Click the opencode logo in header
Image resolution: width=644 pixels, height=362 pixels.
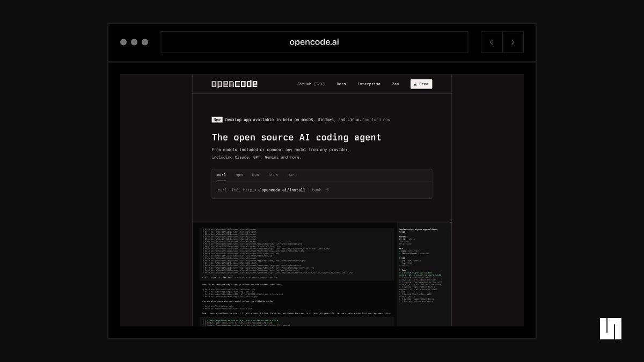[234, 84]
